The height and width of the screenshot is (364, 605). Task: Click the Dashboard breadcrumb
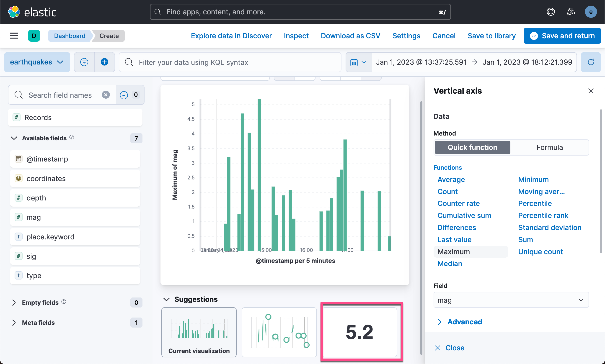70,36
